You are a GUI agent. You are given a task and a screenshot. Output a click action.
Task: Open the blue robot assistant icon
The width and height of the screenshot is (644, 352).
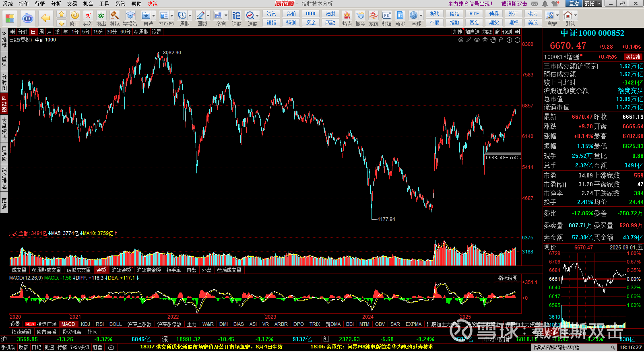pos(27,18)
